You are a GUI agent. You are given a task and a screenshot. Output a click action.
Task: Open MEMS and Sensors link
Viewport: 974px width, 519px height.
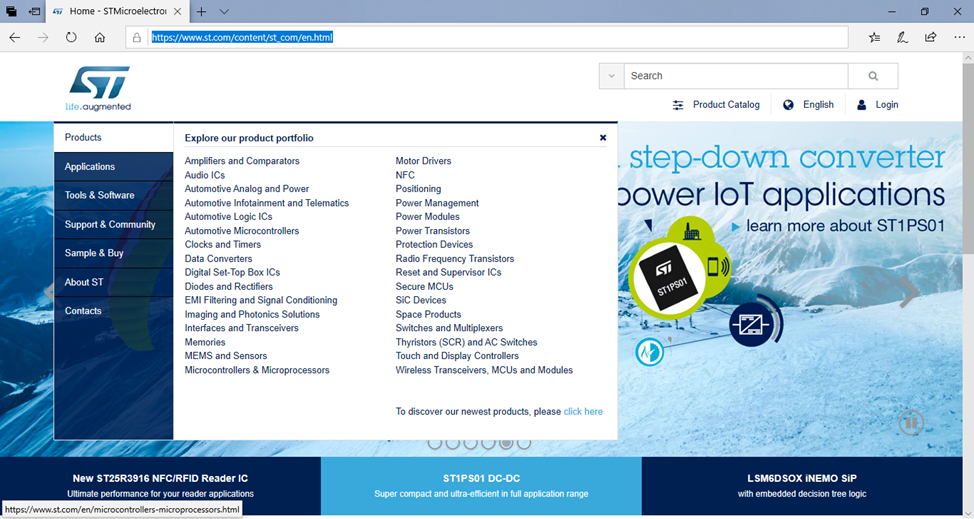225,356
